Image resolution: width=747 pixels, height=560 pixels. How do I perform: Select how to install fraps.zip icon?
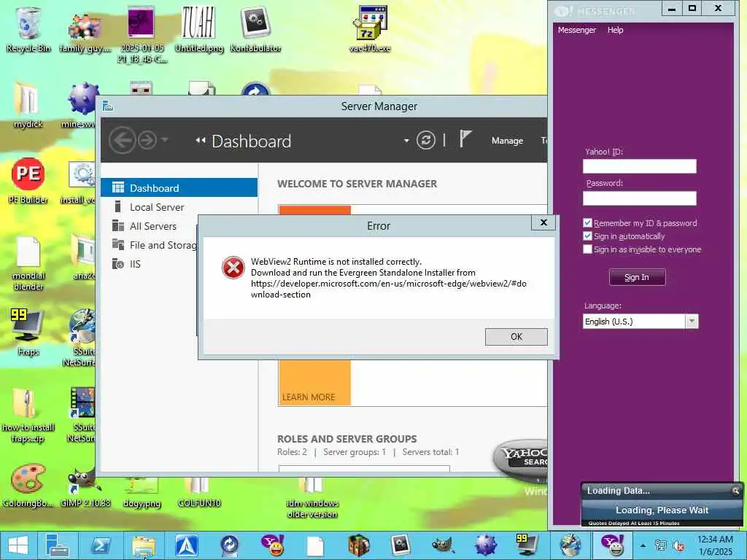click(28, 416)
